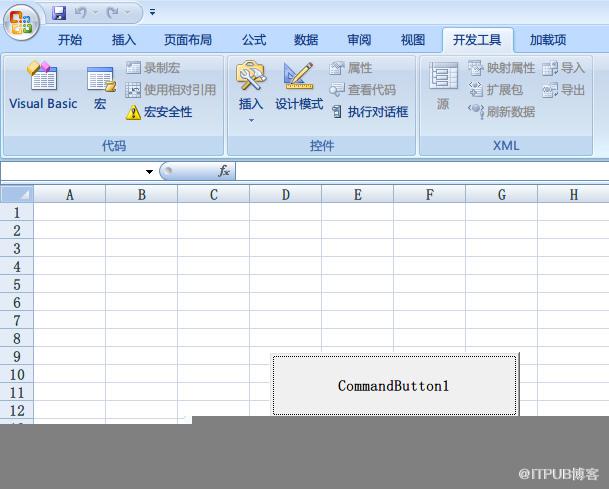Open 宏安全性 settings
The image size is (609, 489).
click(x=159, y=112)
